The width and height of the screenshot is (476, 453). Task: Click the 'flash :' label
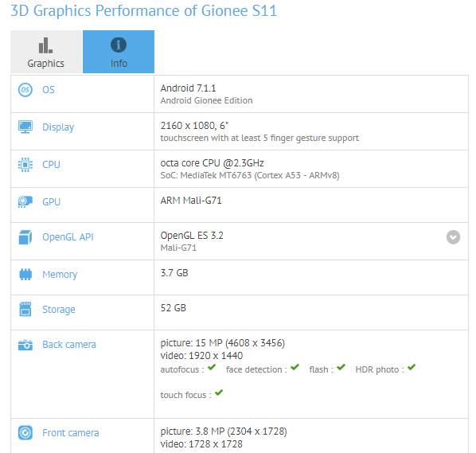[321, 369]
